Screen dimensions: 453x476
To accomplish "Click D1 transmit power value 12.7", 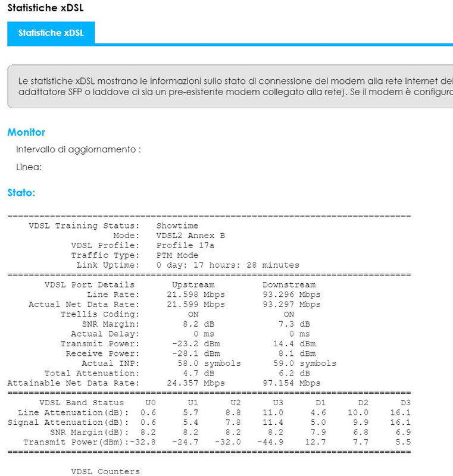I will pos(315,441).
